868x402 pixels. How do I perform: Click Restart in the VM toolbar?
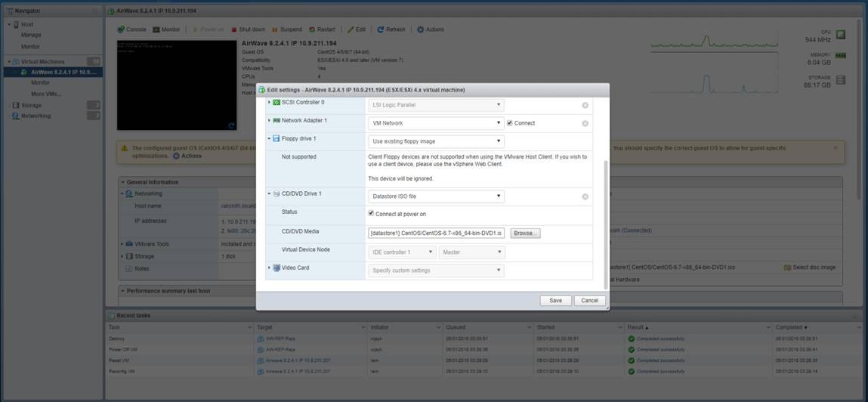coord(322,29)
